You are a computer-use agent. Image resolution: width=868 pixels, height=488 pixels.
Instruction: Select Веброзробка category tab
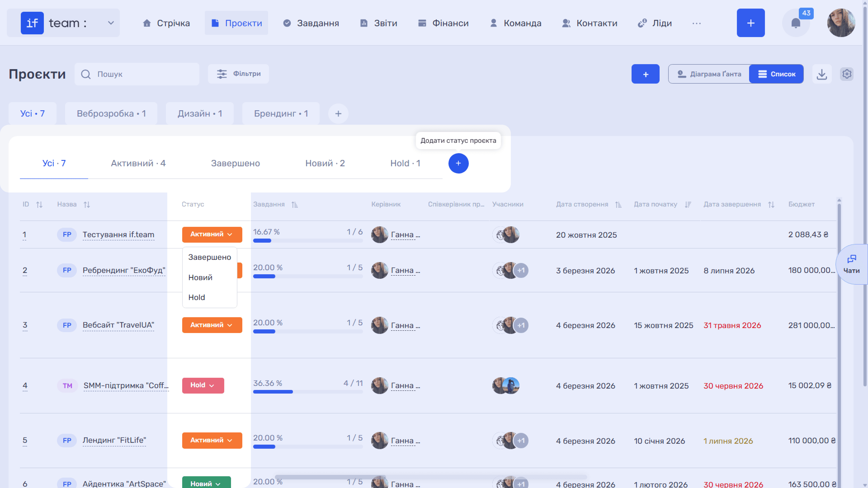(111, 113)
